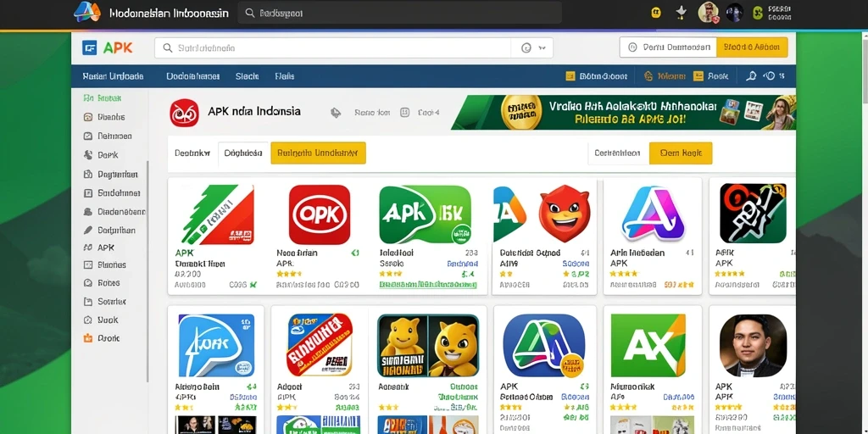Expand the small caret inside the white search bar
The height and width of the screenshot is (434, 868).
pos(542,48)
